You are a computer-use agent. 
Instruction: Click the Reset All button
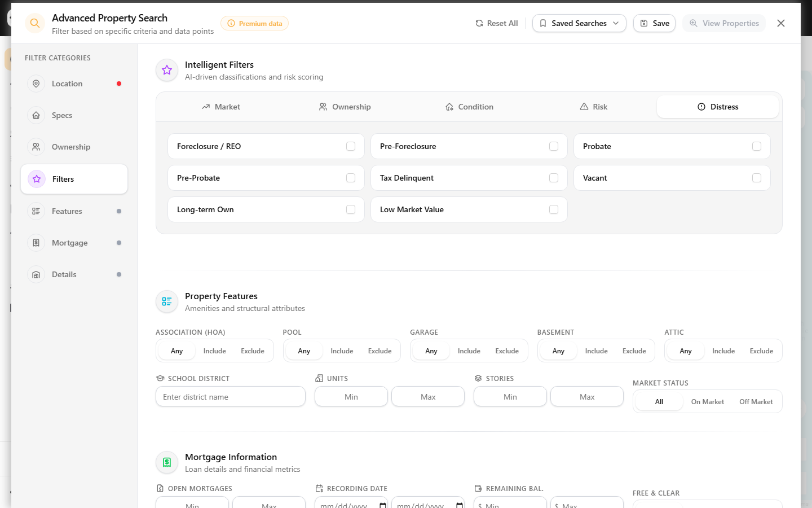coord(497,23)
